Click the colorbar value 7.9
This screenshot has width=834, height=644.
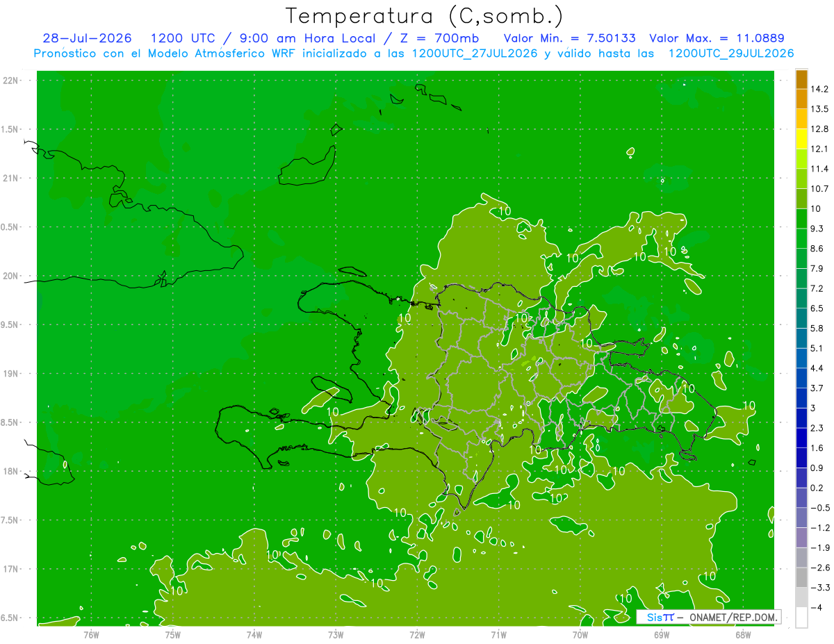point(817,268)
